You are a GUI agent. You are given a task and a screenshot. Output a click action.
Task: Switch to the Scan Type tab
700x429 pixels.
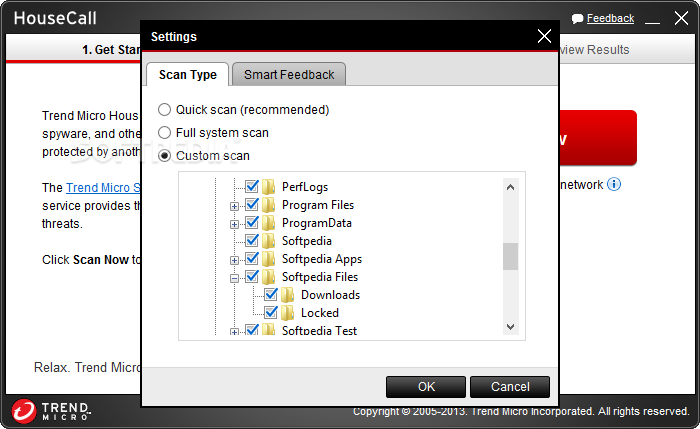pyautogui.click(x=188, y=75)
